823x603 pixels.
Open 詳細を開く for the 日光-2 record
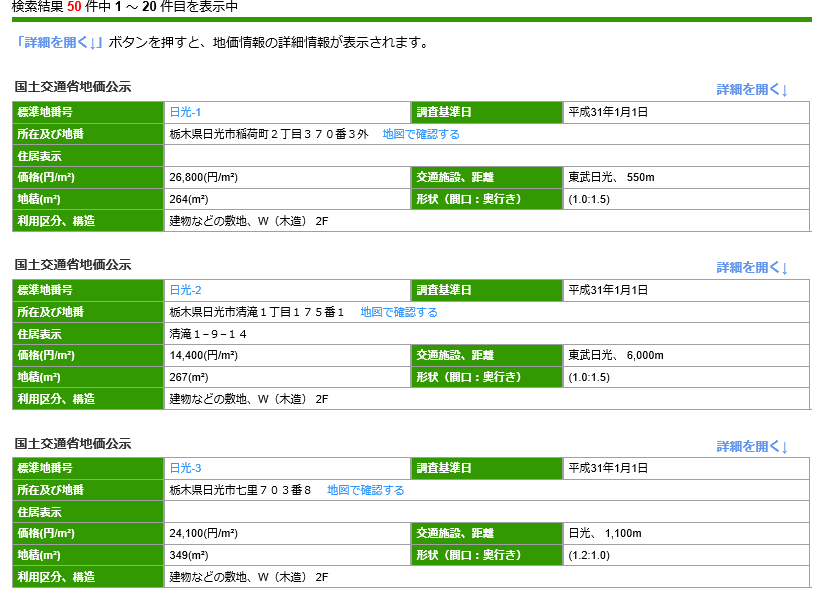752,267
